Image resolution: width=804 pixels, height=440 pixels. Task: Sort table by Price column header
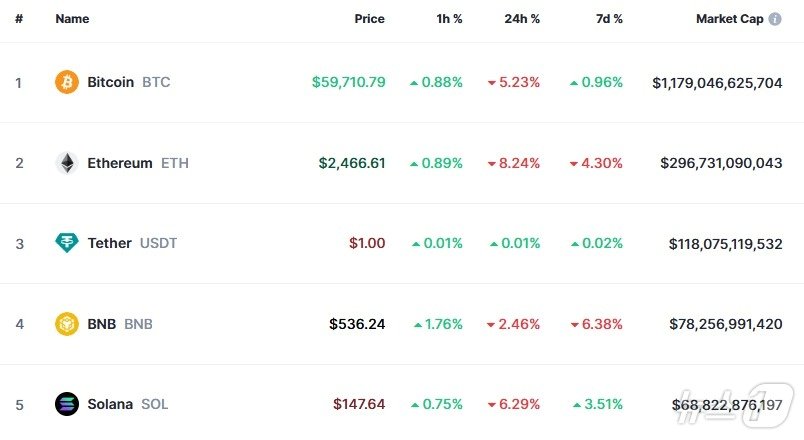369,19
